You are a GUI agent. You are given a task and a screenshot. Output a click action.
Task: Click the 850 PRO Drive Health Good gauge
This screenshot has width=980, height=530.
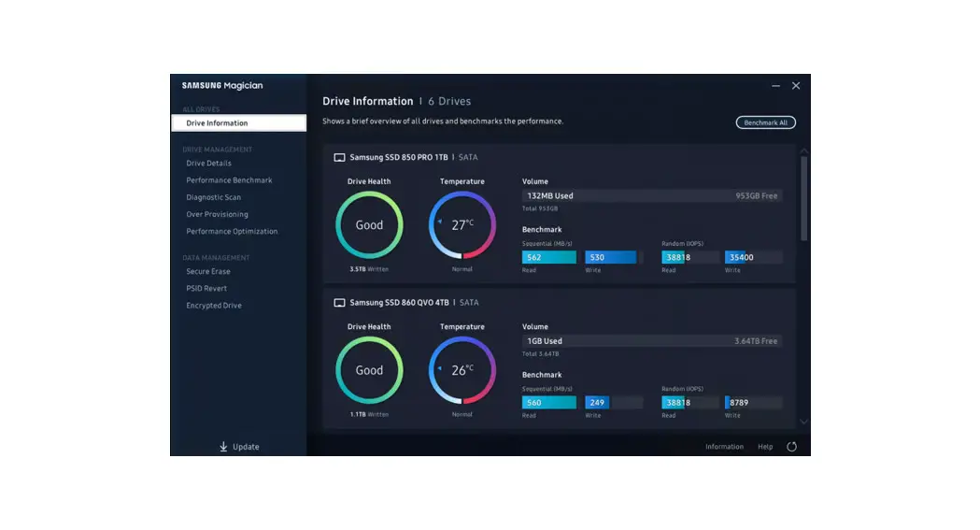pyautogui.click(x=369, y=225)
